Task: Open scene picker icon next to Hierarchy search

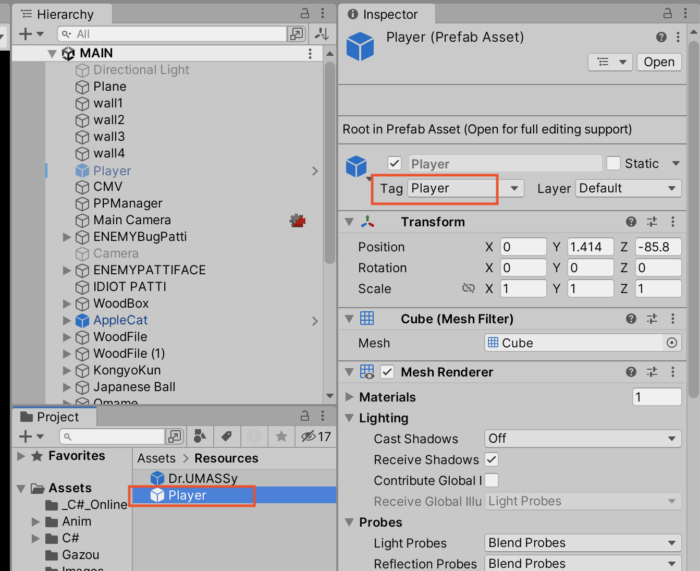Action: [x=296, y=34]
